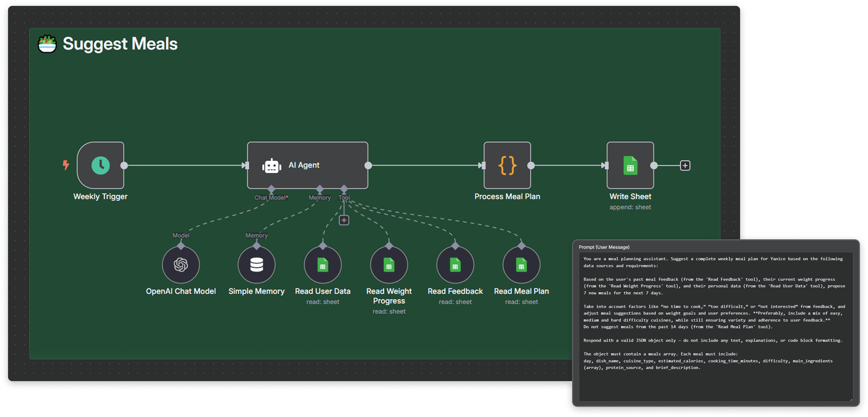Open the Write Sheet Google Sheets node
Viewport: 868px width, 417px height.
click(x=630, y=165)
